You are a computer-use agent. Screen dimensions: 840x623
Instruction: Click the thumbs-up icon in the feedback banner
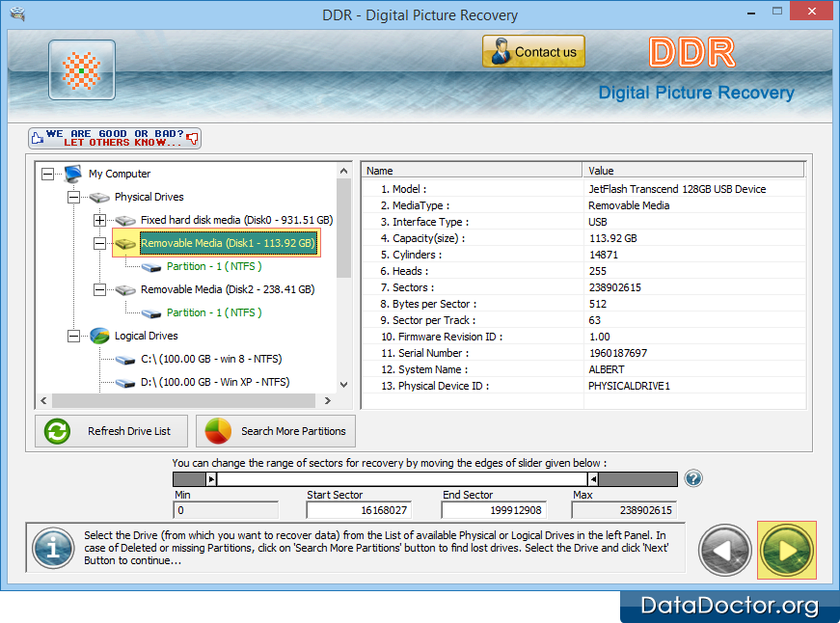[x=38, y=137]
